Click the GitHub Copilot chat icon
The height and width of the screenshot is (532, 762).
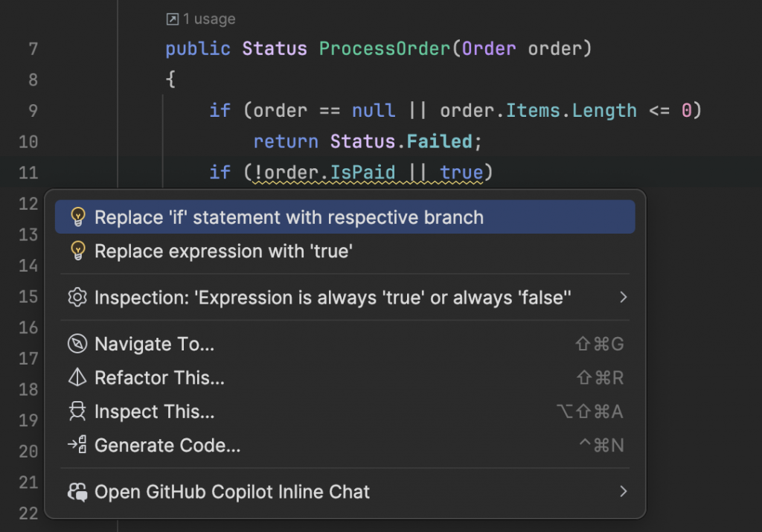77,492
